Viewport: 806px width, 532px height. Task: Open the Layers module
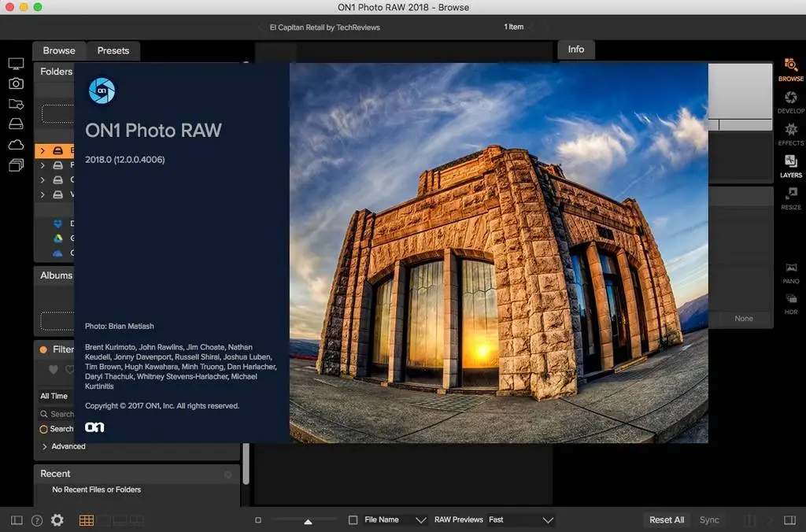tap(790, 166)
